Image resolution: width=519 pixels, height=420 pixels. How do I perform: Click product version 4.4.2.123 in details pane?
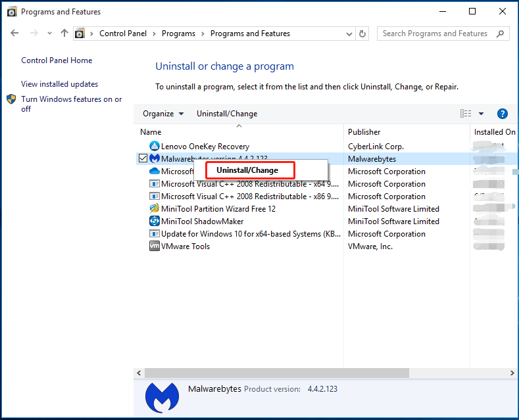322,389
